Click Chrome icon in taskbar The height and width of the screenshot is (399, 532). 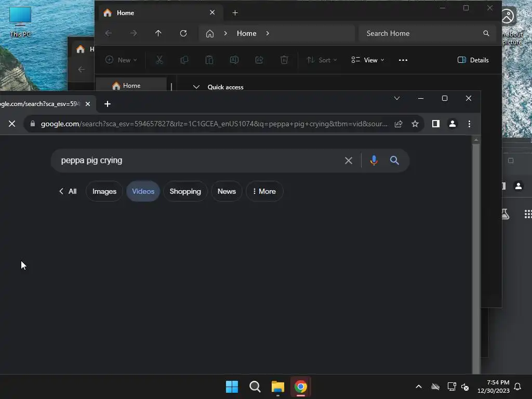(x=301, y=387)
